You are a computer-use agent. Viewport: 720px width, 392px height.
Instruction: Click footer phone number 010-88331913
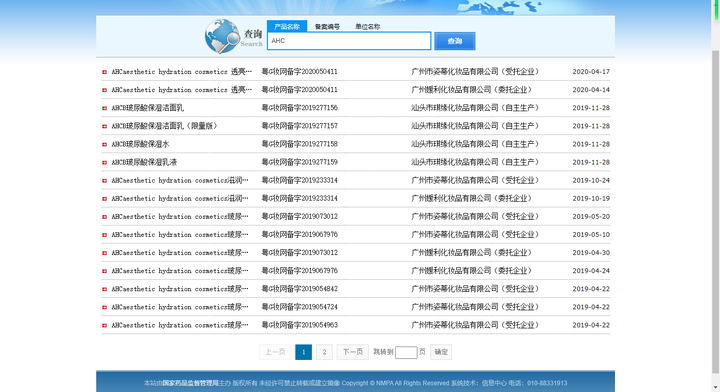tap(547, 383)
